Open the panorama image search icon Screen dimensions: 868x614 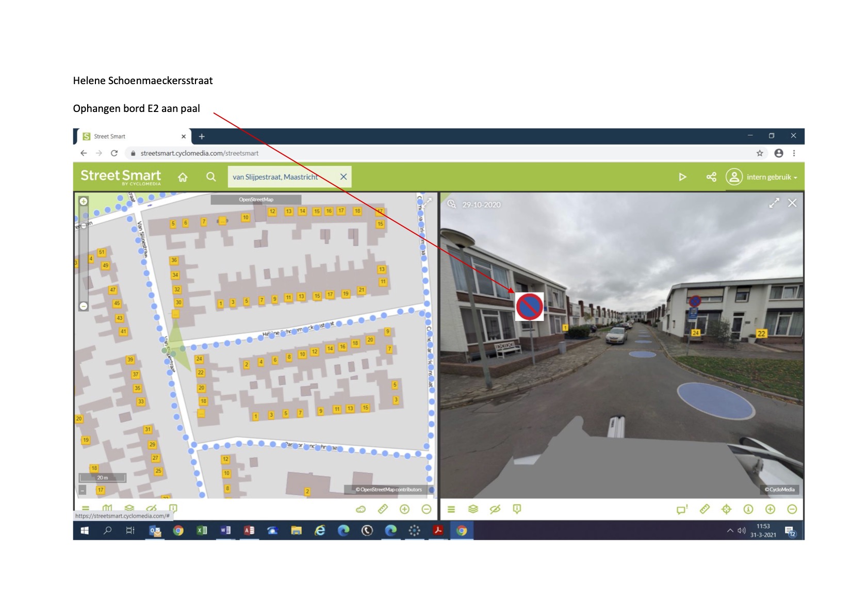452,204
